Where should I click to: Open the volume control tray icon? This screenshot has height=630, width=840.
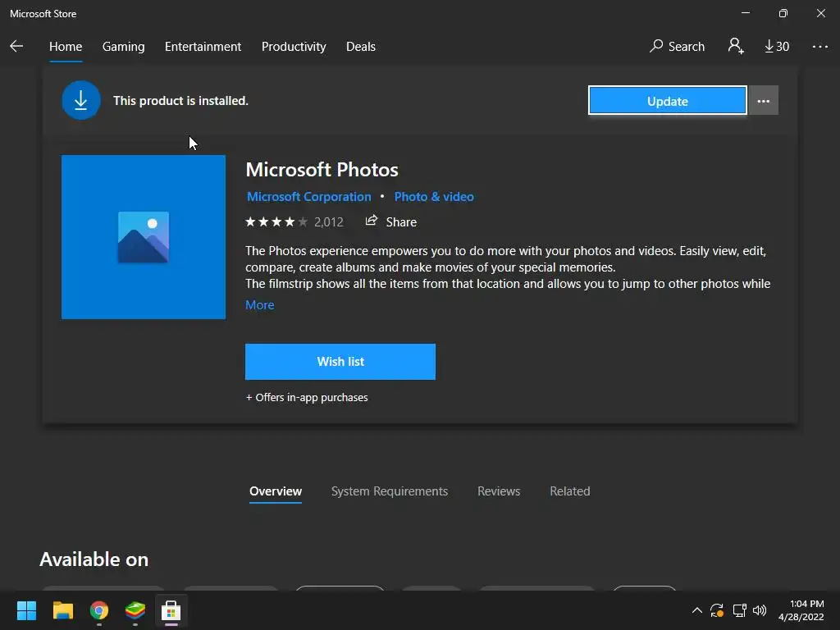760,610
